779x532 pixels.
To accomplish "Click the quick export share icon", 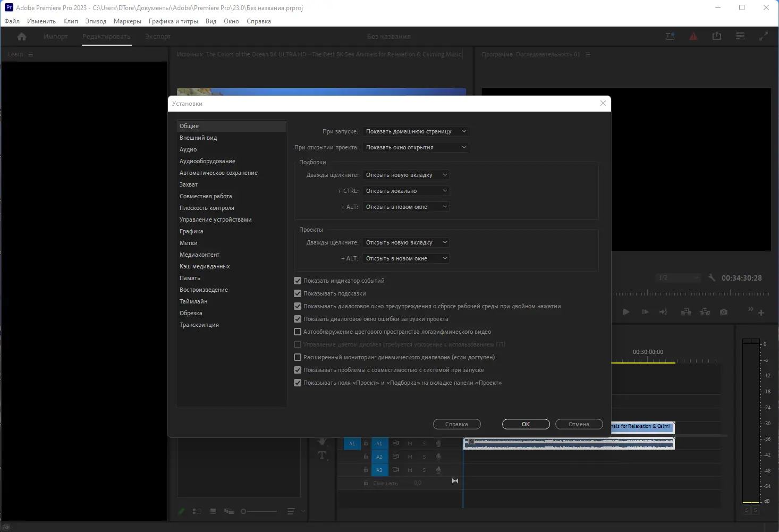I will pyautogui.click(x=717, y=36).
